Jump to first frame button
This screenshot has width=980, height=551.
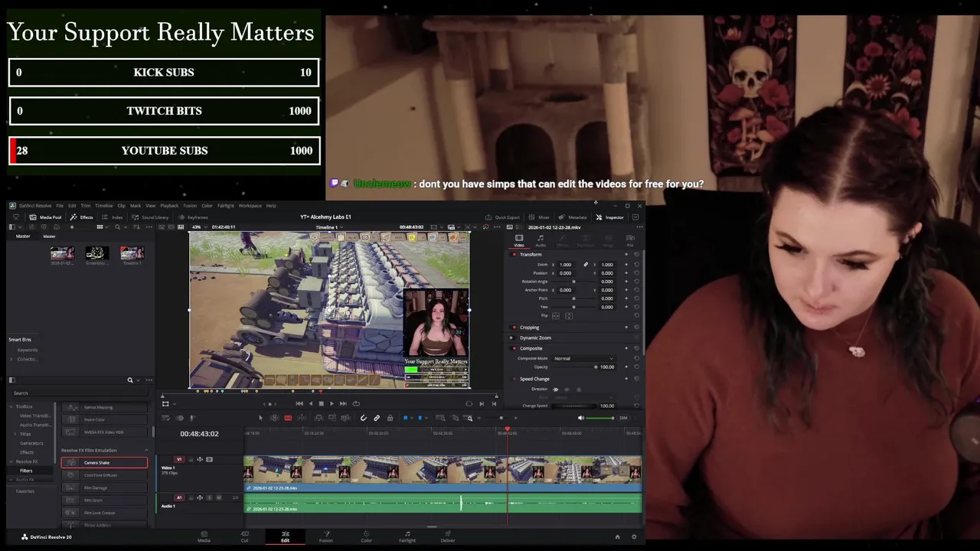coord(299,403)
